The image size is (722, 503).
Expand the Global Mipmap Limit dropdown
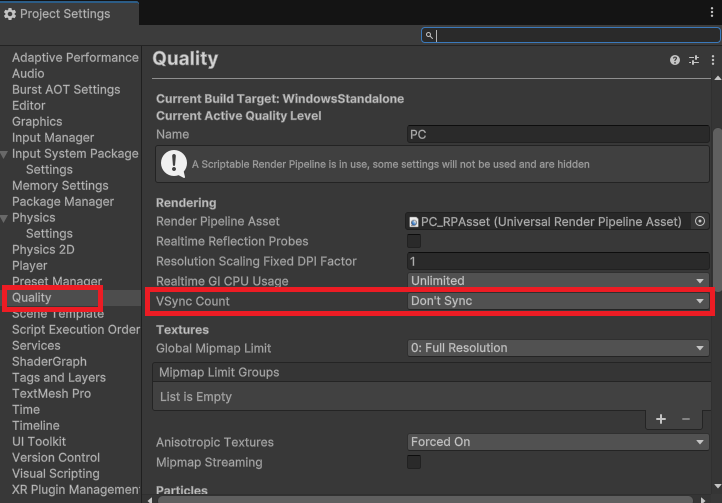coord(557,348)
